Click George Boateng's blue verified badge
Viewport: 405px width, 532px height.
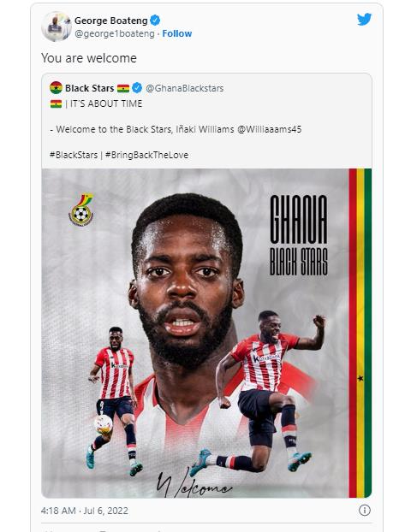coord(155,21)
